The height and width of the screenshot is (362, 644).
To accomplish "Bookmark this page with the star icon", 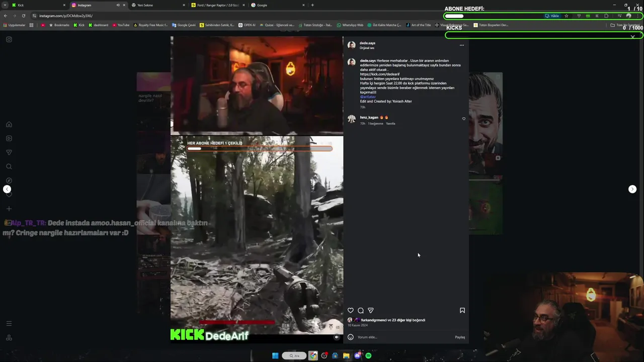I will pos(567,16).
